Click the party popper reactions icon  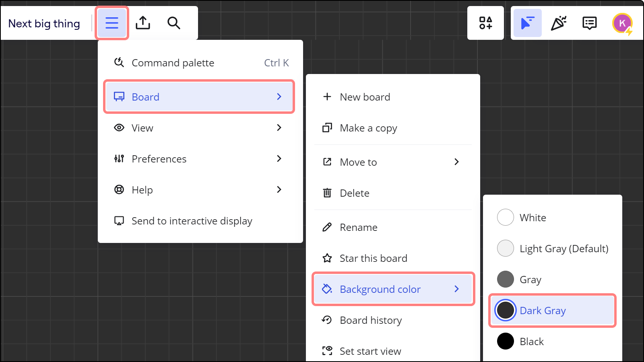pos(559,23)
